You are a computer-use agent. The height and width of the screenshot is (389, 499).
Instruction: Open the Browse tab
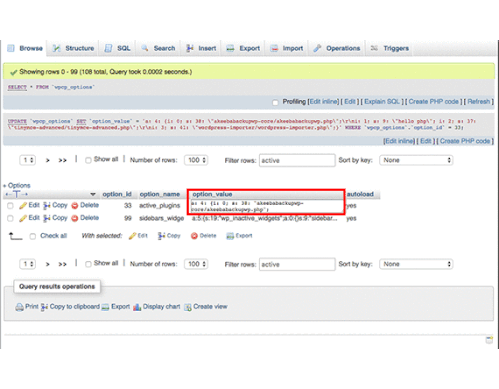pos(25,48)
